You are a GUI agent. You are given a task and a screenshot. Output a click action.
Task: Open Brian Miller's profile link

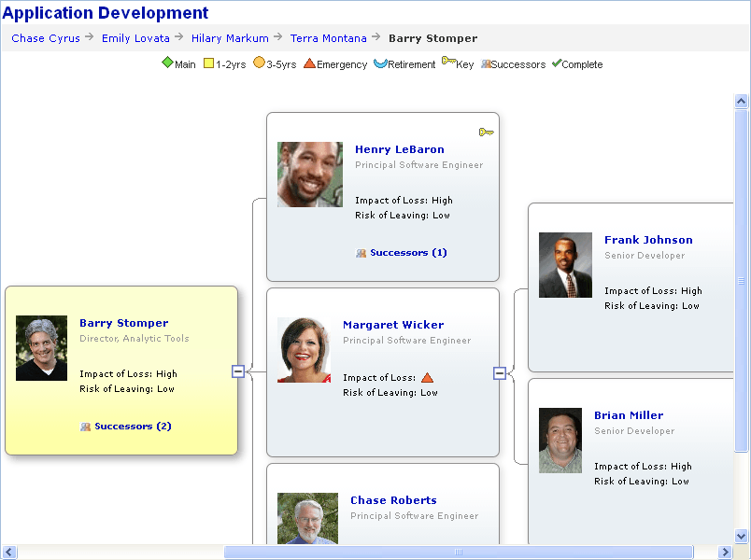[x=630, y=415]
